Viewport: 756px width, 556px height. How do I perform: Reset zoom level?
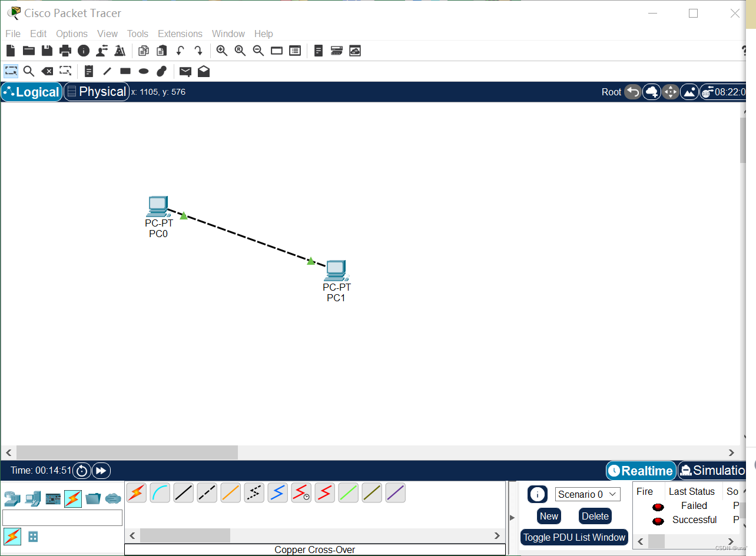tap(240, 51)
